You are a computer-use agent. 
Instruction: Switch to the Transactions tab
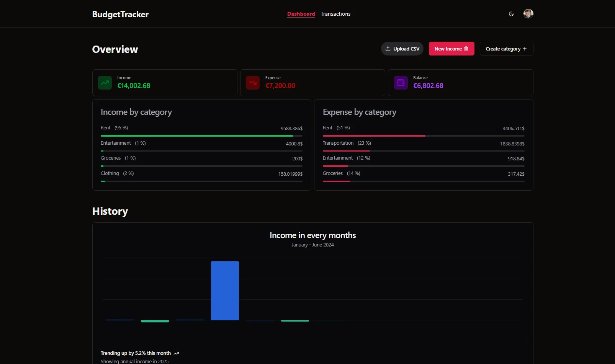[335, 14]
